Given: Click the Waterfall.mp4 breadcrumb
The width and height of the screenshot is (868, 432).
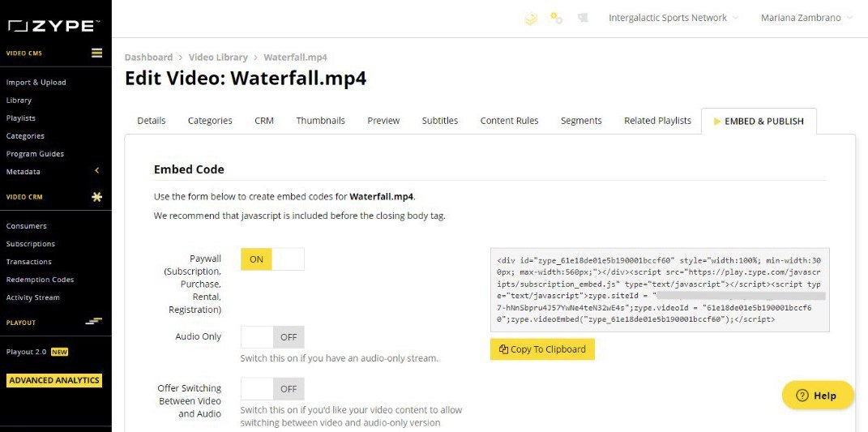Looking at the screenshot, I should point(295,57).
